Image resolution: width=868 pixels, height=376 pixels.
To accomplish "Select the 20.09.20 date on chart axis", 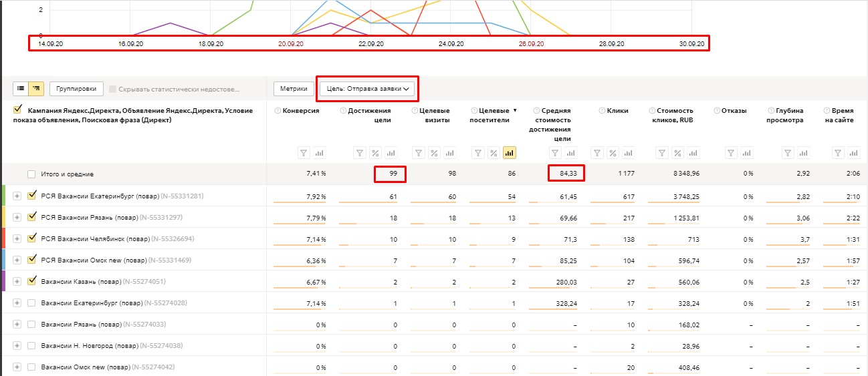I will point(291,43).
